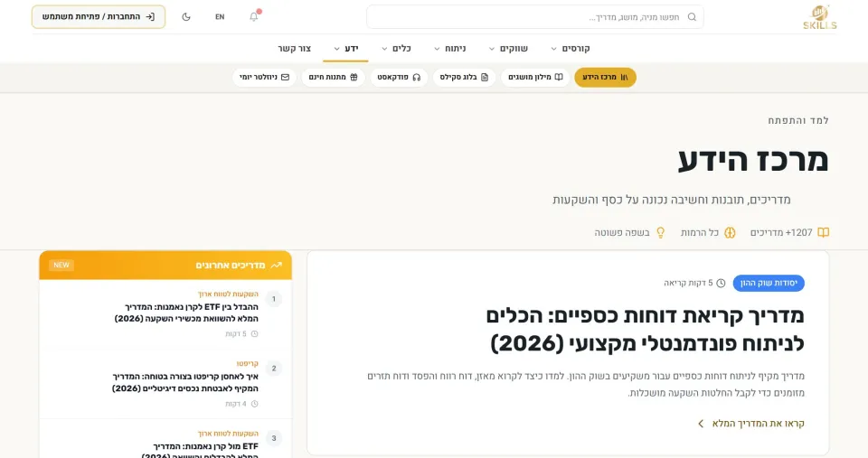Click the clock icon beside 4 דקות in item 2

[x=255, y=405]
